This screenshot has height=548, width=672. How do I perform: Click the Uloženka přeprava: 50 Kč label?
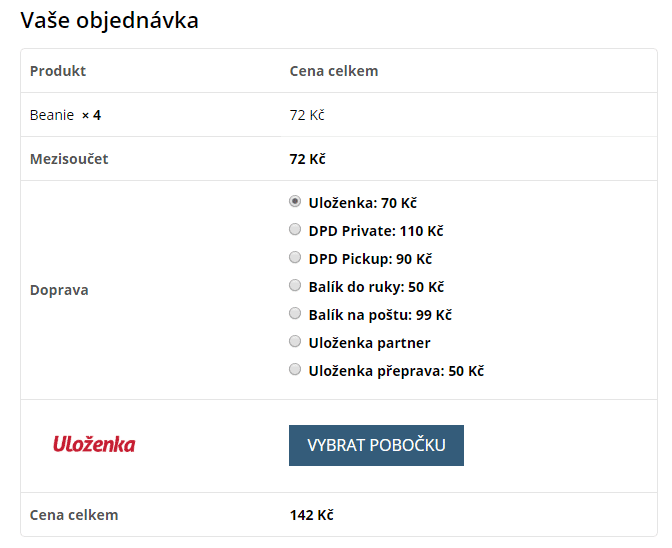click(396, 371)
